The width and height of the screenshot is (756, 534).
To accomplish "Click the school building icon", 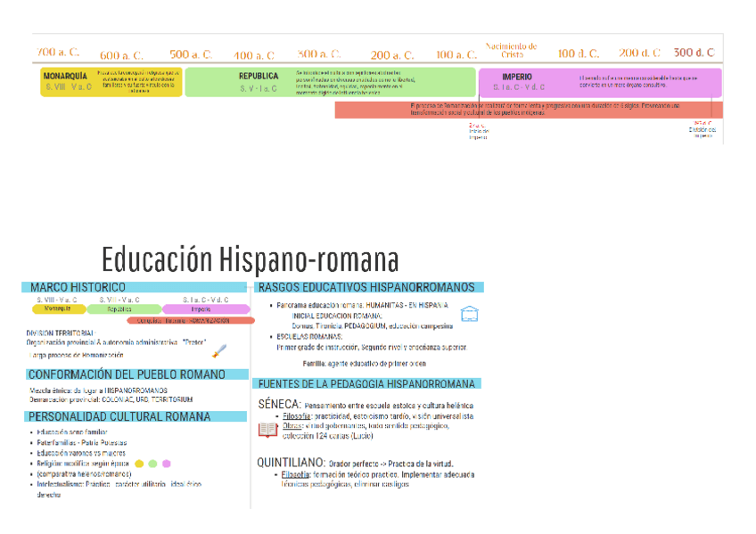I will 470,314.
